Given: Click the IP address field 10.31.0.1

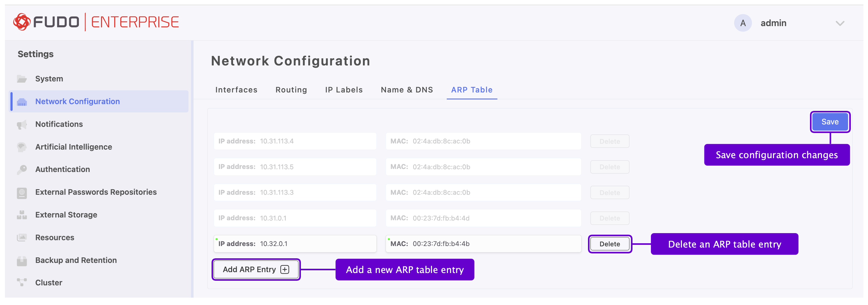Looking at the screenshot, I should pos(295,218).
